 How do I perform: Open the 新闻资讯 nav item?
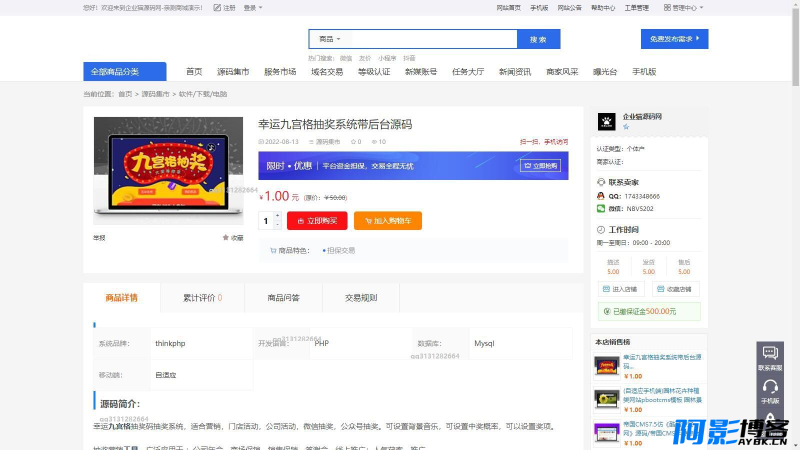click(514, 71)
